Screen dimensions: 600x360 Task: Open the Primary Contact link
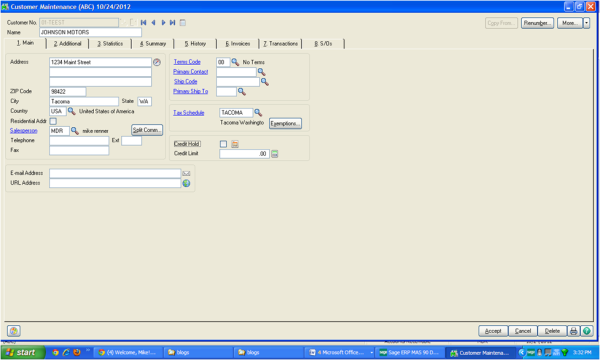[191, 72]
